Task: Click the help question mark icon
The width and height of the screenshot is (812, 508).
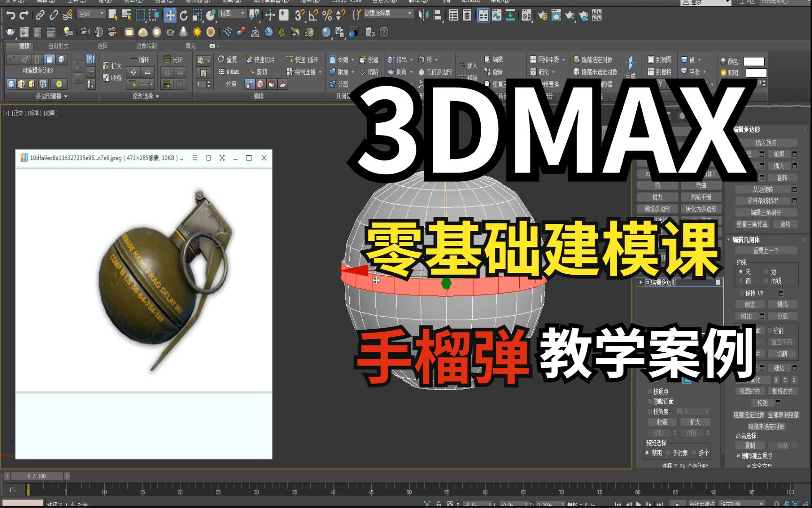Action: coord(384,32)
